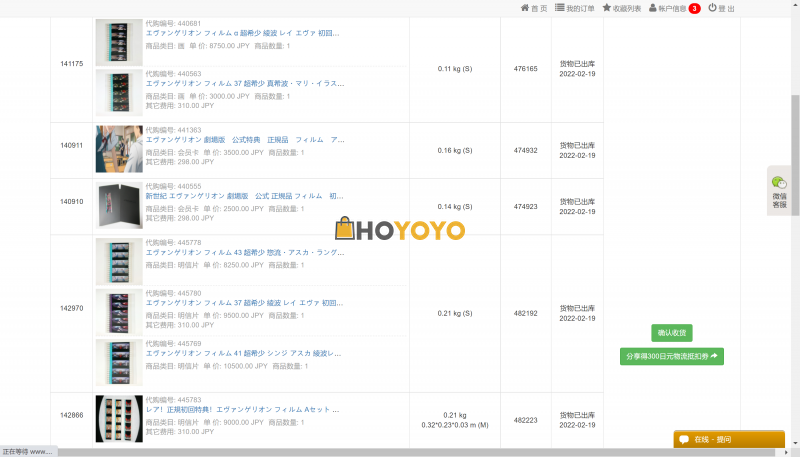Select weight 0.14 kg (S)
800x457 pixels.
455,207
